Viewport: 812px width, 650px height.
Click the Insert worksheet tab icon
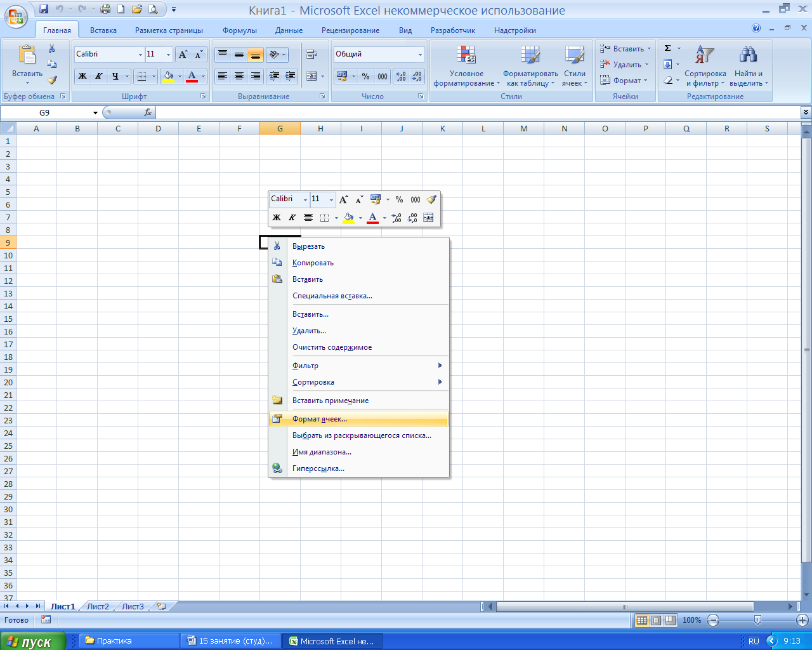tap(161, 606)
